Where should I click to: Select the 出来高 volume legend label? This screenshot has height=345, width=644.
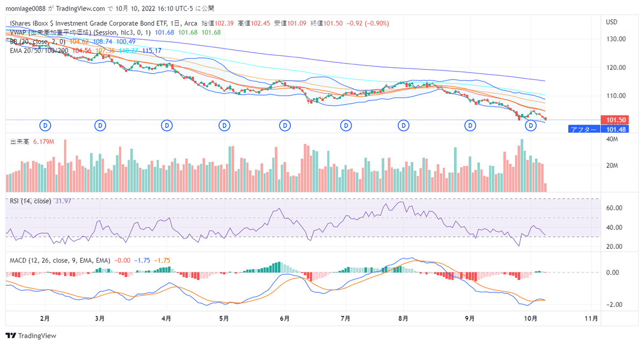[x=20, y=141]
